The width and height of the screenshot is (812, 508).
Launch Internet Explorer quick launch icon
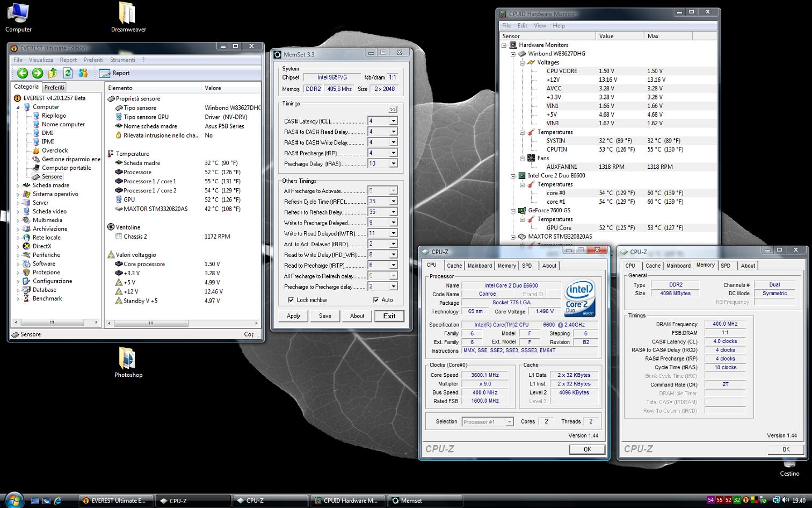57,500
